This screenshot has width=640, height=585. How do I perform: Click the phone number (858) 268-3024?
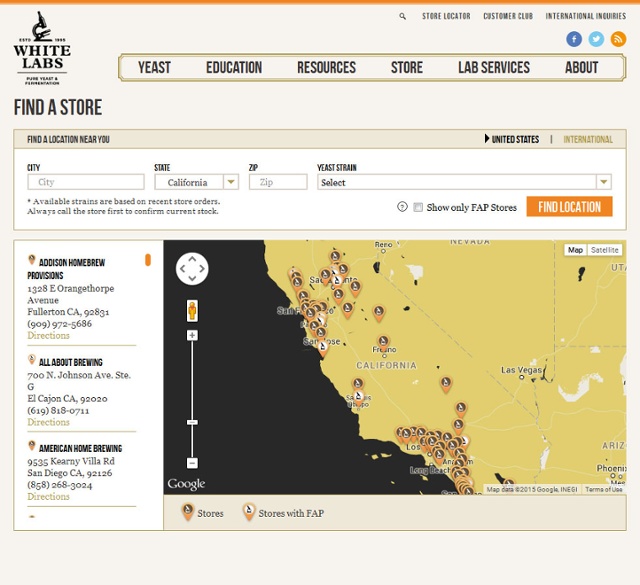pyautogui.click(x=60, y=485)
